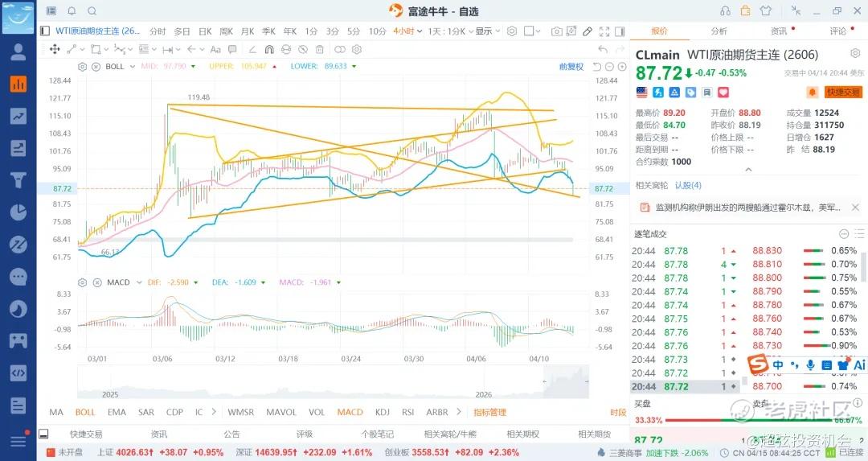868x461 pixels.
Task: Switch to the 分析 tab
Action: [719, 31]
